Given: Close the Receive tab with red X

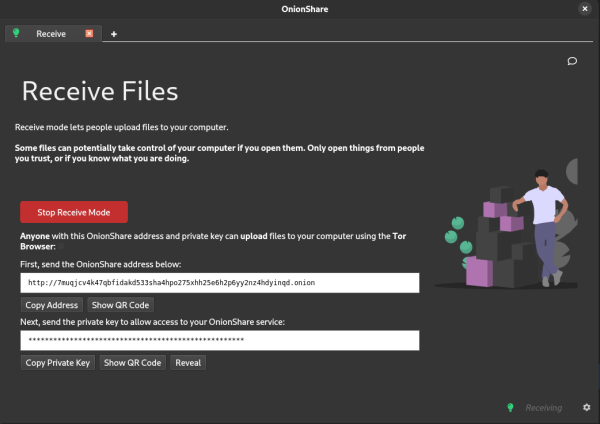Looking at the screenshot, I should tap(89, 33).
